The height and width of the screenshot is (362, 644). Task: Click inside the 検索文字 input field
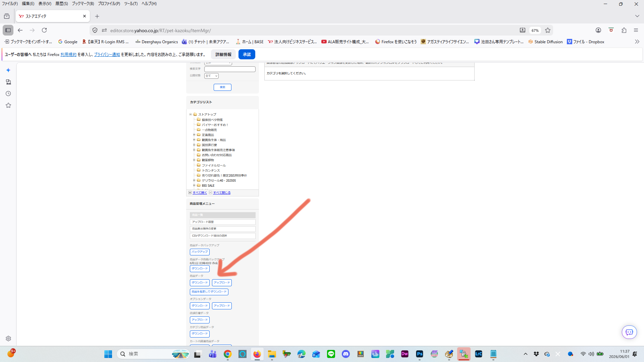pyautogui.click(x=230, y=69)
